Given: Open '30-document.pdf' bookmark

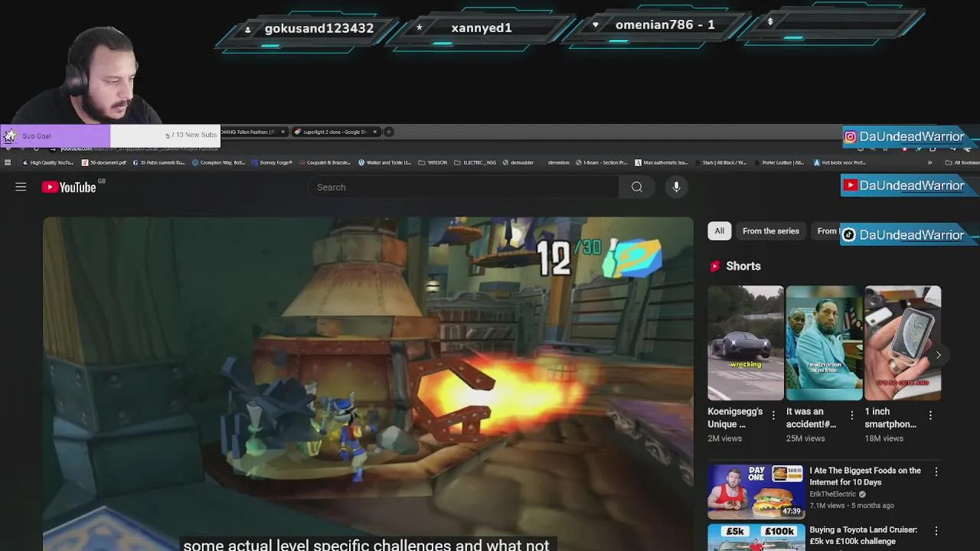Looking at the screenshot, I should pos(103,162).
